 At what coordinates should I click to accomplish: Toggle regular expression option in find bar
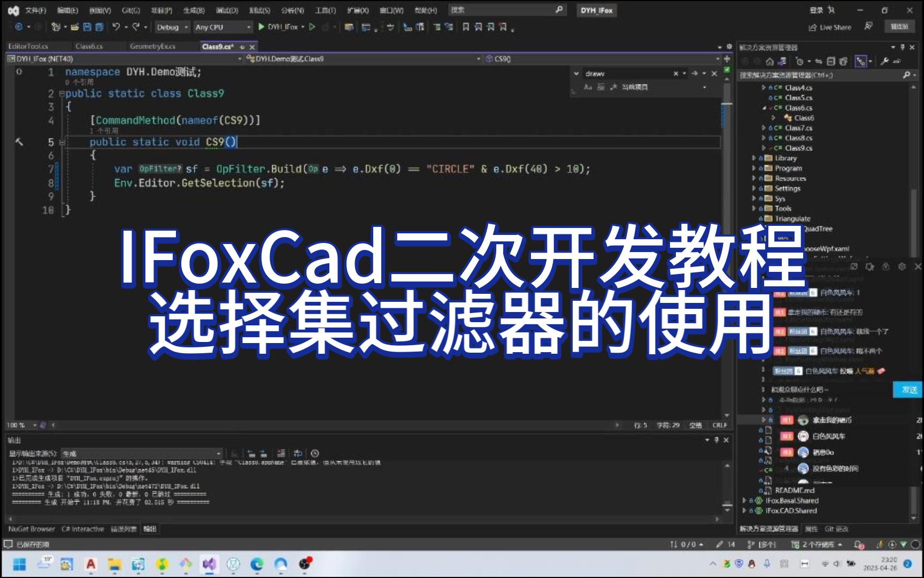coord(613,87)
